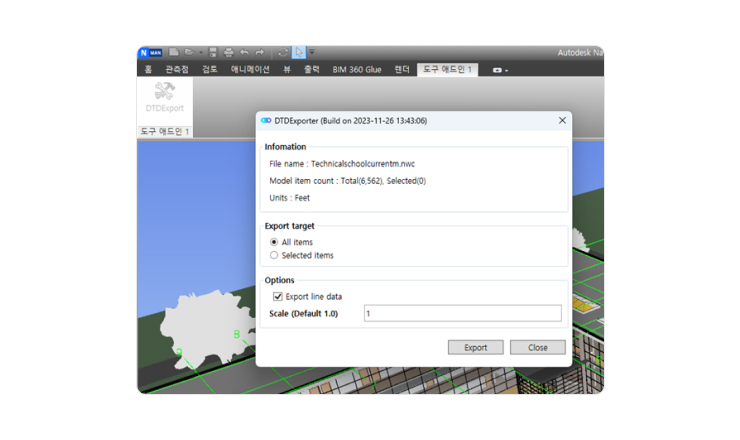Click the Refresh icon in quick access

point(283,52)
